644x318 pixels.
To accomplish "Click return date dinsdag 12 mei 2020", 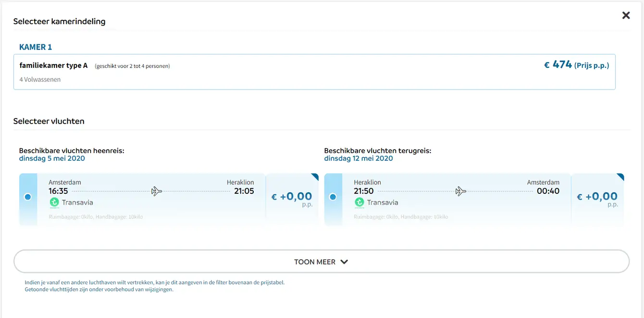I will click(359, 158).
